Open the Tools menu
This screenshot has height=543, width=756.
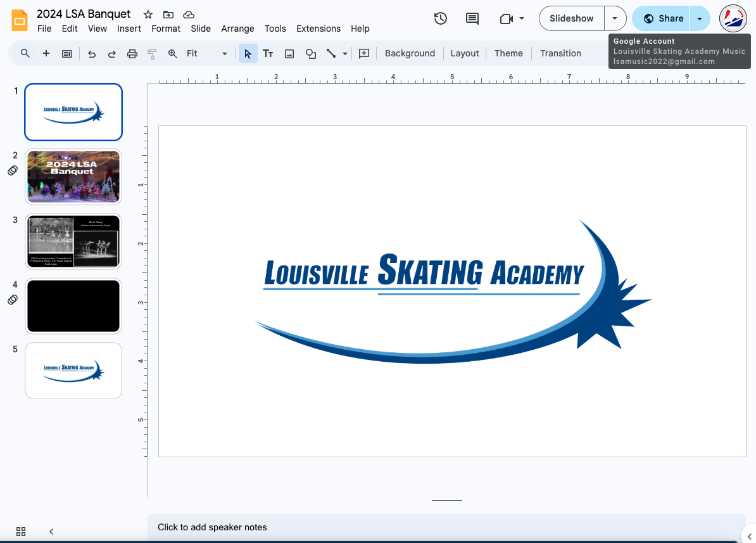click(275, 29)
